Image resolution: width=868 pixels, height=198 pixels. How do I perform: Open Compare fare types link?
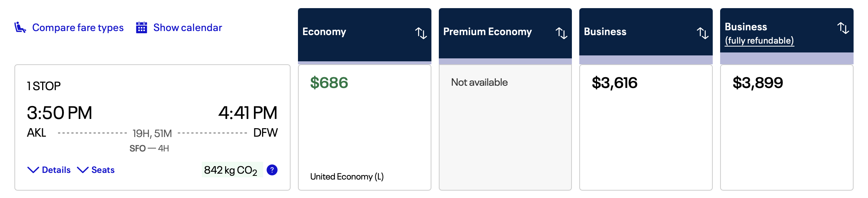click(78, 28)
